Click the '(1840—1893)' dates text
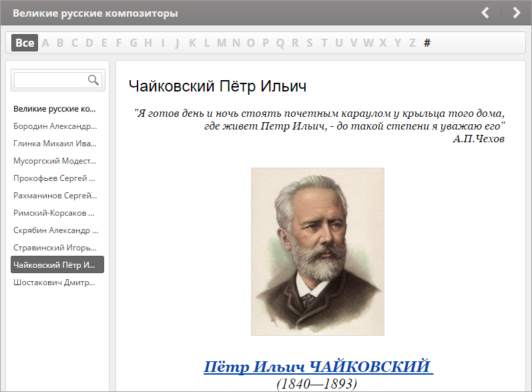 pos(317,384)
